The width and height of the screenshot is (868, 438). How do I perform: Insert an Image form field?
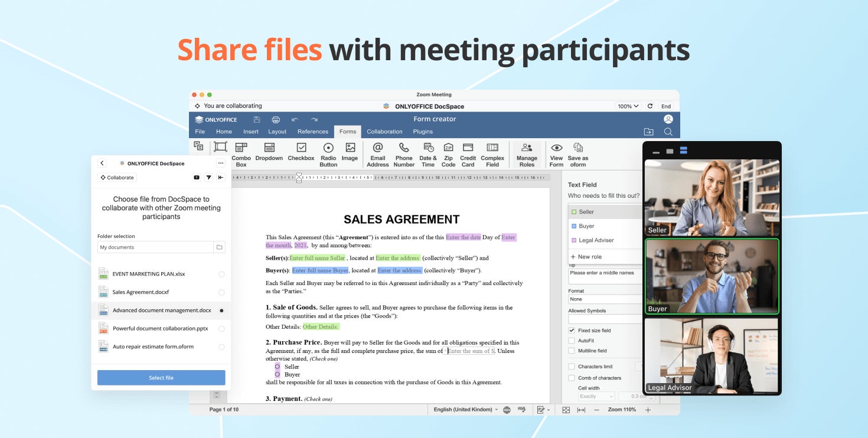pyautogui.click(x=350, y=152)
